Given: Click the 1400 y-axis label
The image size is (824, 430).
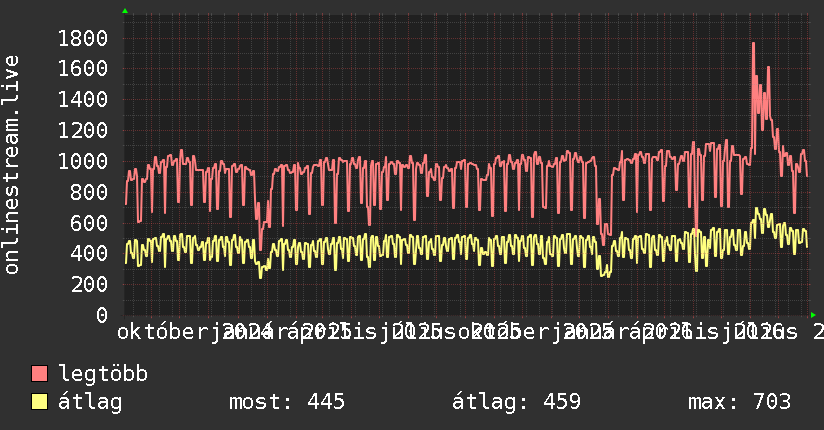Looking at the screenshot, I should tap(83, 100).
